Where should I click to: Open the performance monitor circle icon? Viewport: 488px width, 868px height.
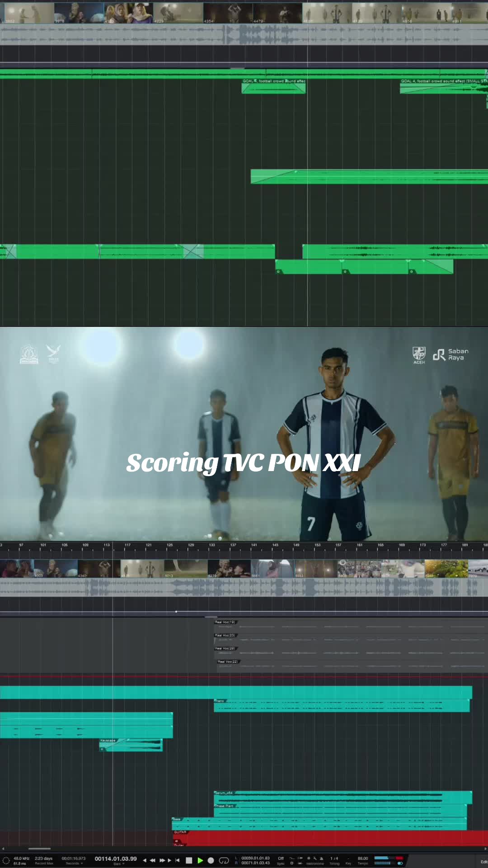tap(6, 860)
